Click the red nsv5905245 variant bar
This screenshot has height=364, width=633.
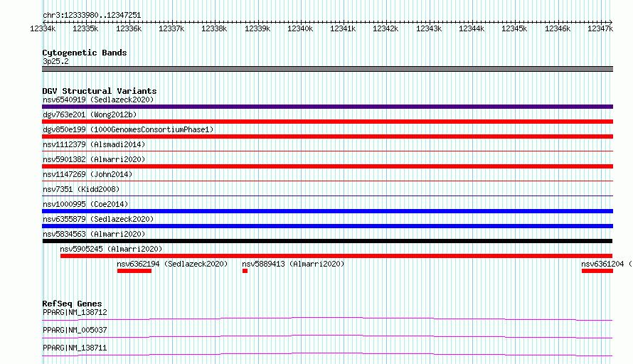(x=336, y=256)
